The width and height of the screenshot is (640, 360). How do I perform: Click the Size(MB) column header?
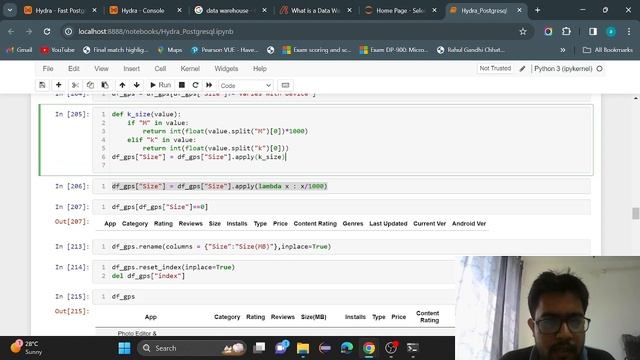tap(313, 317)
